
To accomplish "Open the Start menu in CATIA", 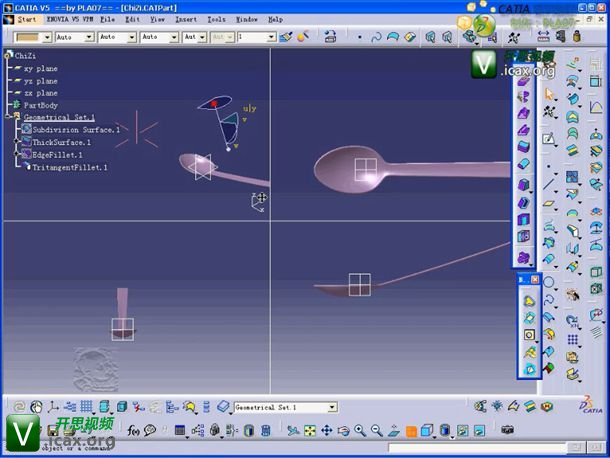I will 26,19.
